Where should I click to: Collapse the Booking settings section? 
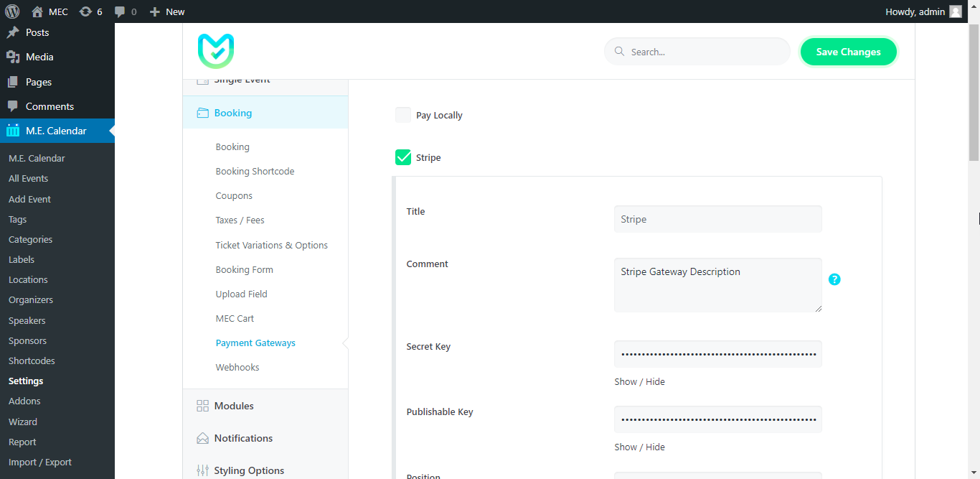[233, 113]
